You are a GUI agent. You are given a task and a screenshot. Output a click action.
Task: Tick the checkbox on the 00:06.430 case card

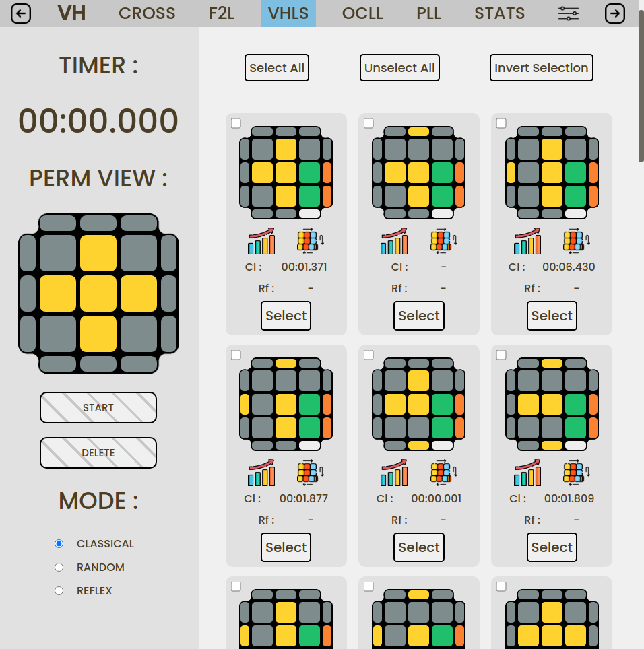pos(501,123)
